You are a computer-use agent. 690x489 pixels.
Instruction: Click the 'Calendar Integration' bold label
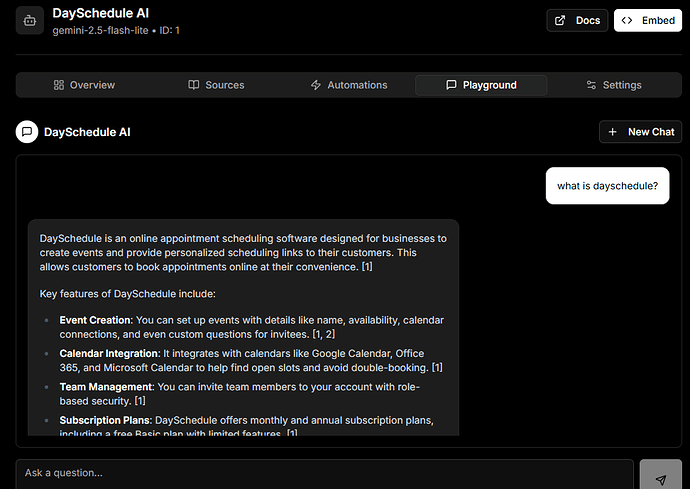tap(110, 353)
